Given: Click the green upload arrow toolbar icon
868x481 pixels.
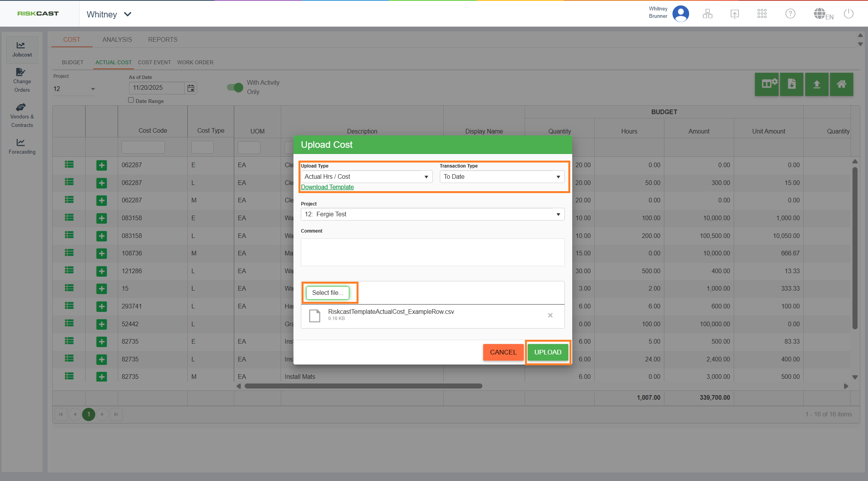Looking at the screenshot, I should pyautogui.click(x=817, y=84).
